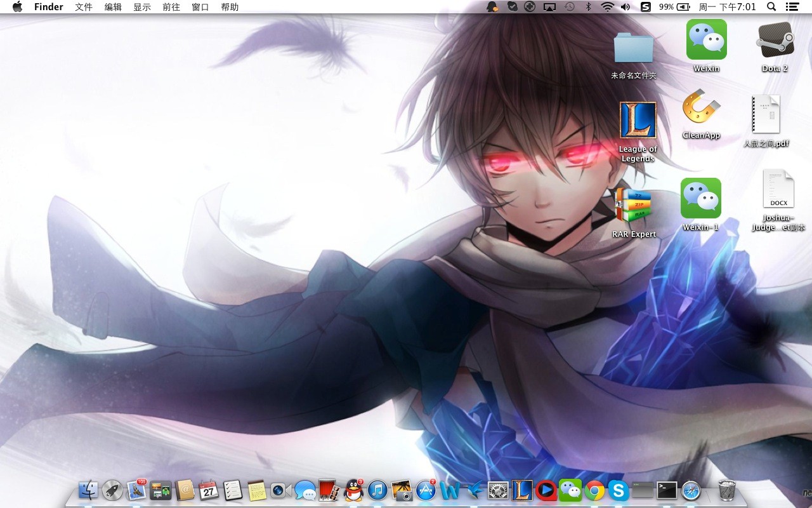
Task: Open the volume control in menu bar
Action: click(625, 7)
